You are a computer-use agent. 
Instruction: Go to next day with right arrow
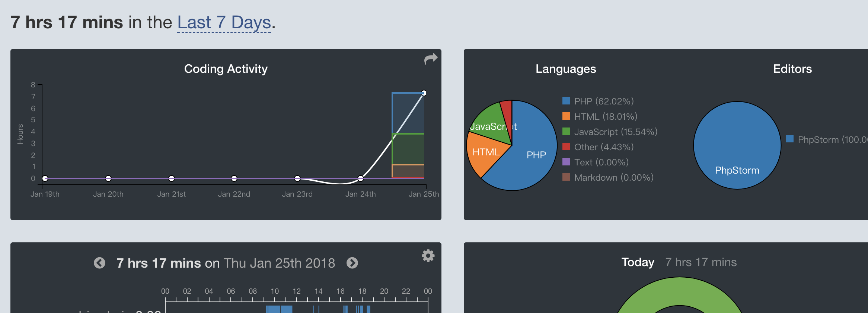352,263
